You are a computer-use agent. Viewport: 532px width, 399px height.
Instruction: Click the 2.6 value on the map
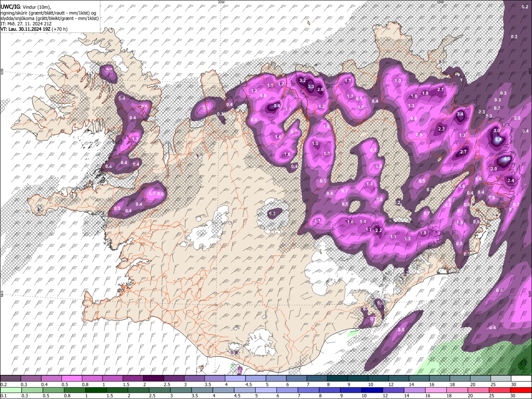pyautogui.click(x=320, y=89)
